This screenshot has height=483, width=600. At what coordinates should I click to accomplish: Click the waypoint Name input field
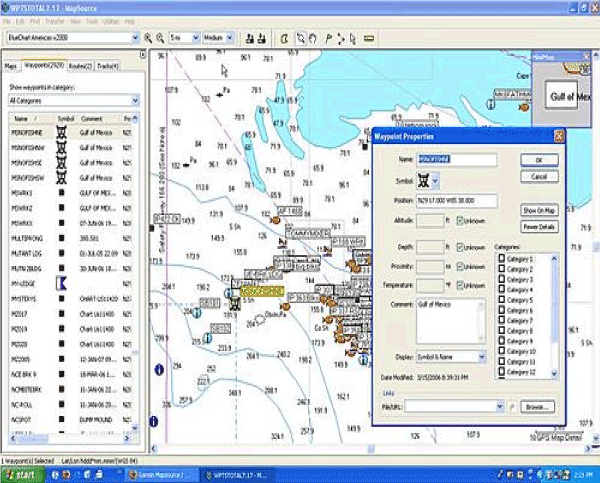(x=456, y=159)
